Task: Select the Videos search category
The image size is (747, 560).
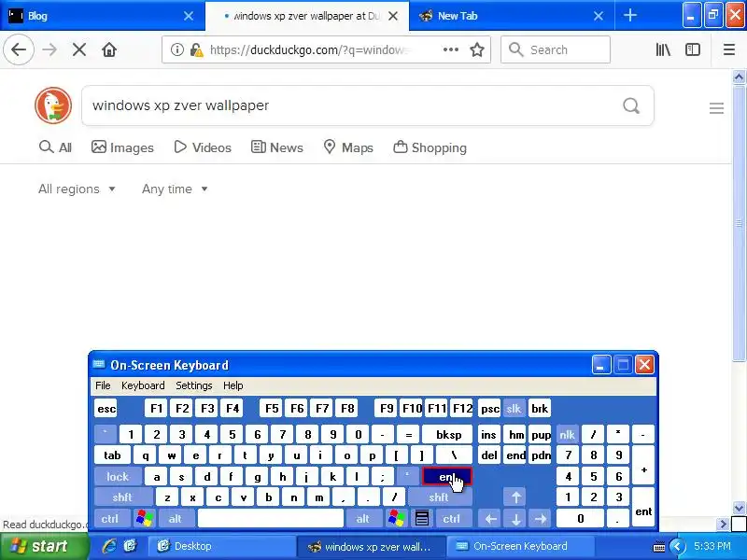Action: coord(203,147)
